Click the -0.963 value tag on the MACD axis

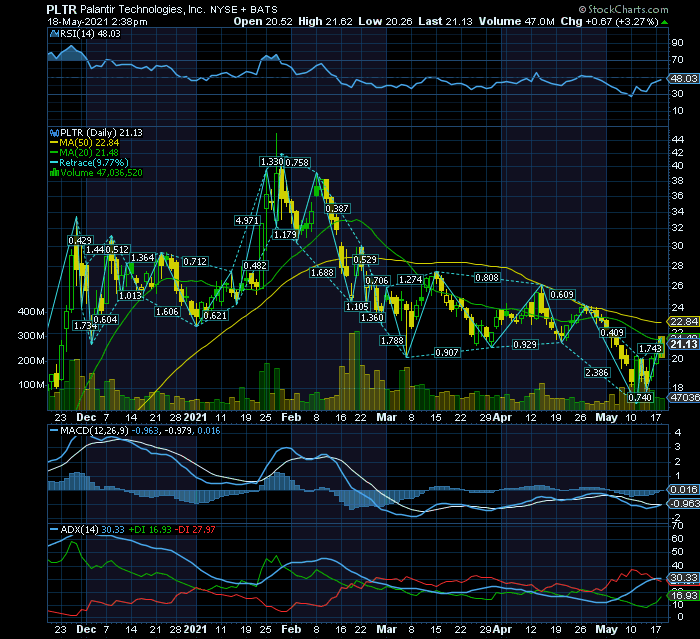tap(683, 504)
